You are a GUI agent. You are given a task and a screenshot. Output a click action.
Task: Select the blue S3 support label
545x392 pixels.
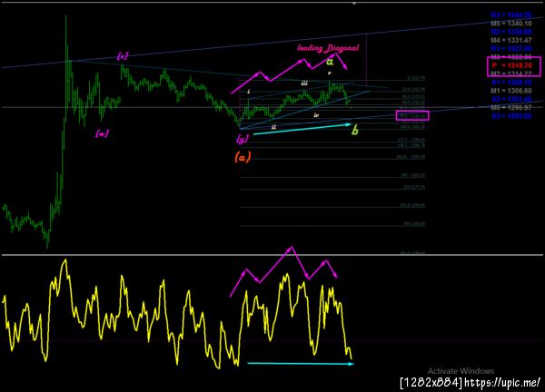point(510,116)
